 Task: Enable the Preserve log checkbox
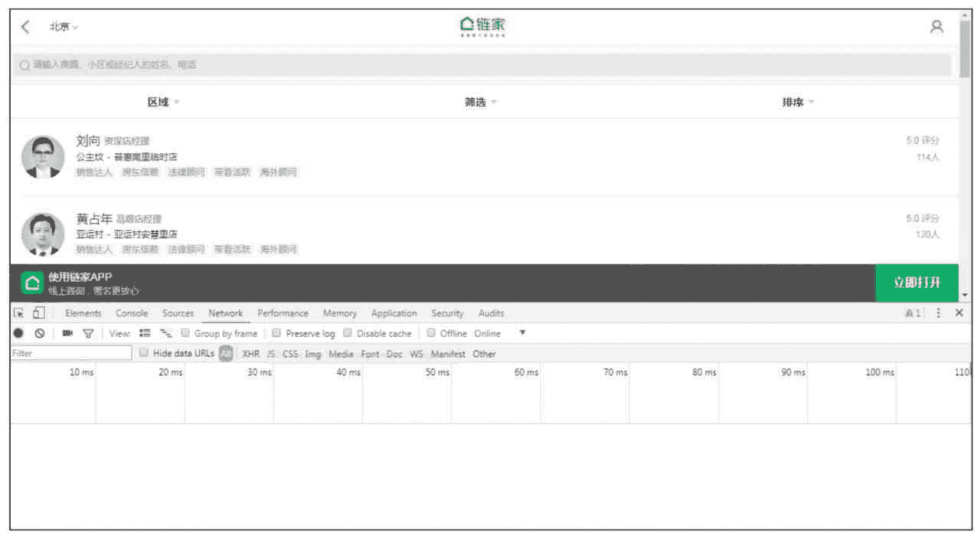277,333
